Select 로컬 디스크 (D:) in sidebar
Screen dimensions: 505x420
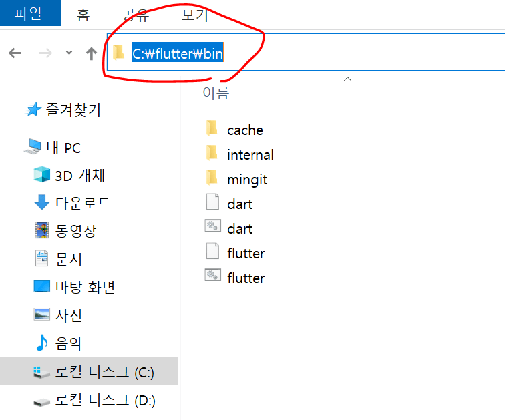[x=105, y=400]
